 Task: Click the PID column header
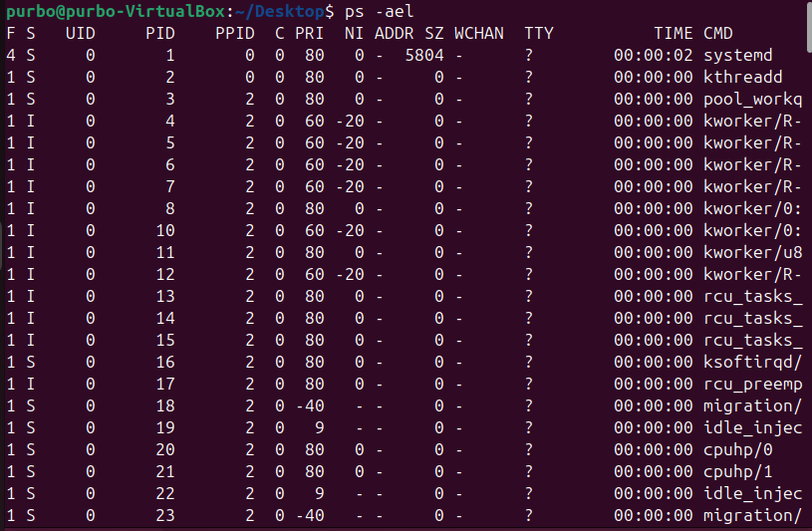click(x=160, y=33)
